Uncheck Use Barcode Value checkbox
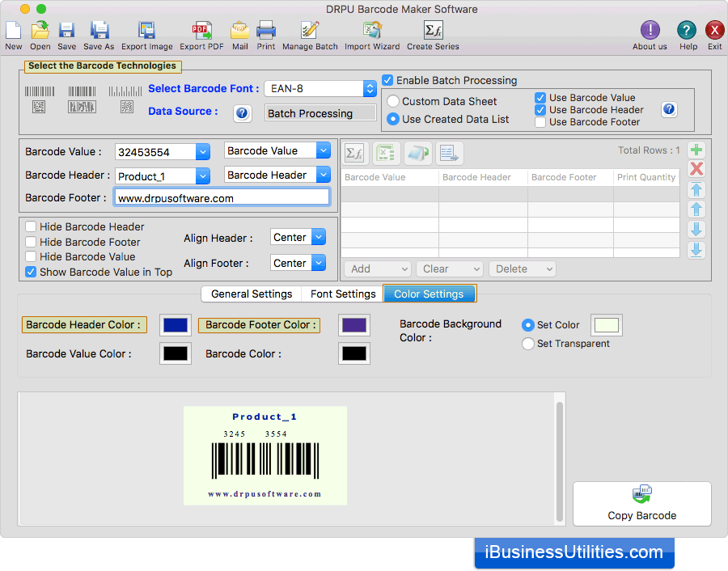 (x=540, y=98)
